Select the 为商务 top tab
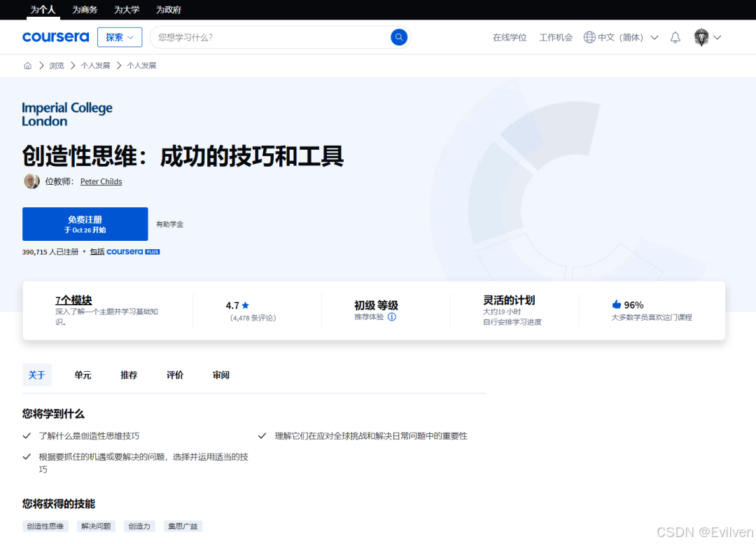This screenshot has height=544, width=756. coord(85,10)
